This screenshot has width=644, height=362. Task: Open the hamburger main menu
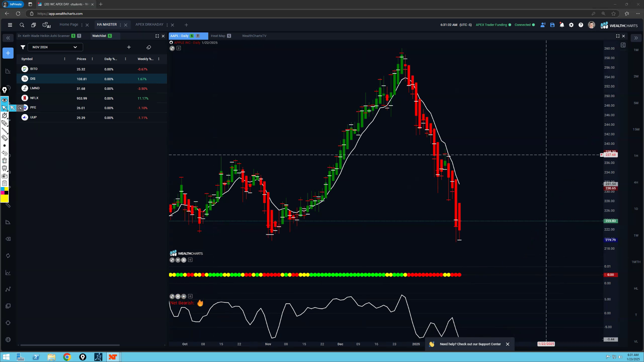coord(10,25)
